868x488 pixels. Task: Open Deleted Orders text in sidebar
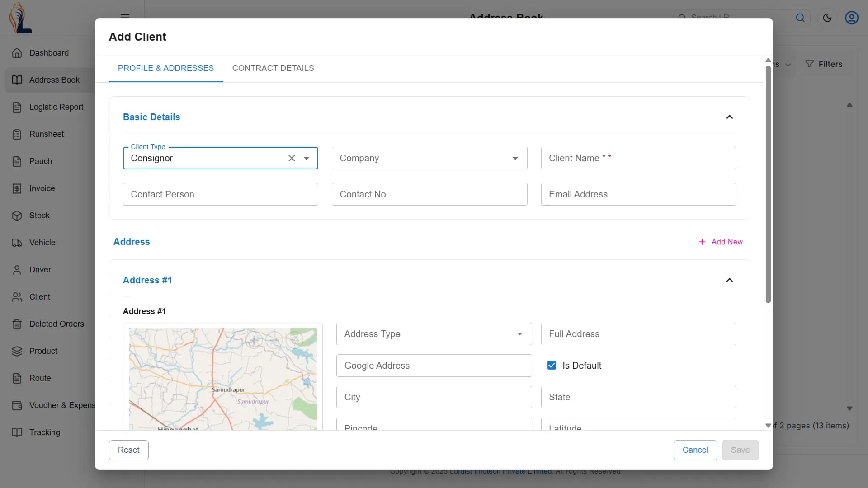coord(57,324)
